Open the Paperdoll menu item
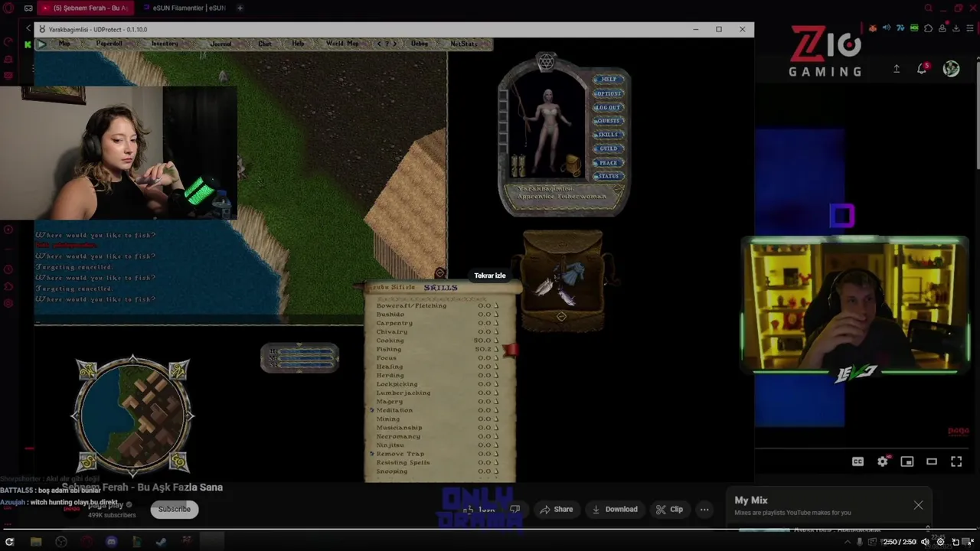 point(109,44)
